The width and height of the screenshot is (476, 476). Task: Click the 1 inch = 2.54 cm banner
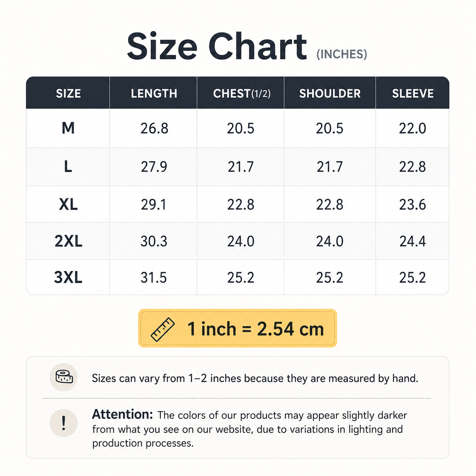(x=237, y=328)
